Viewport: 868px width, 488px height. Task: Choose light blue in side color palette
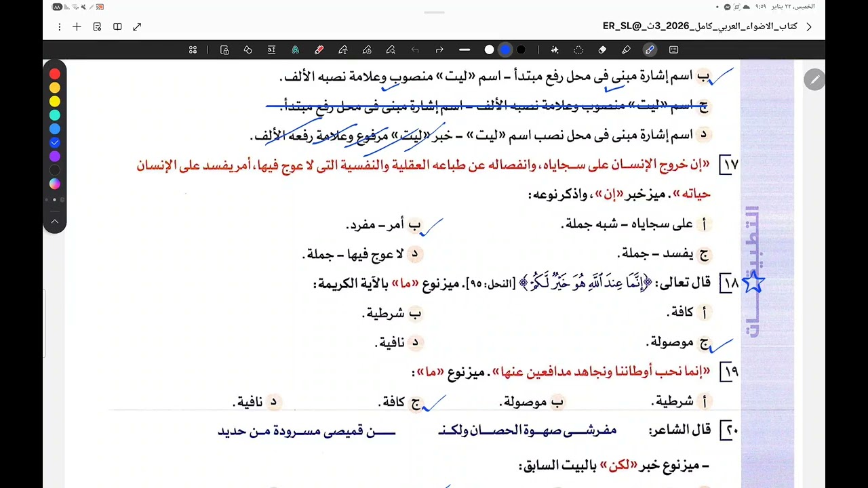pyautogui.click(x=55, y=129)
